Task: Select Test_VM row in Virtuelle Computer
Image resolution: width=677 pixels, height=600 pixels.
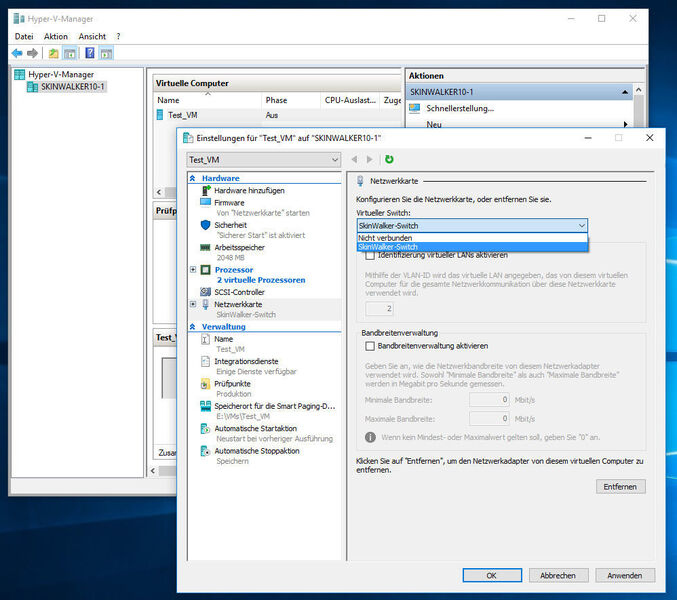Action: point(278,115)
